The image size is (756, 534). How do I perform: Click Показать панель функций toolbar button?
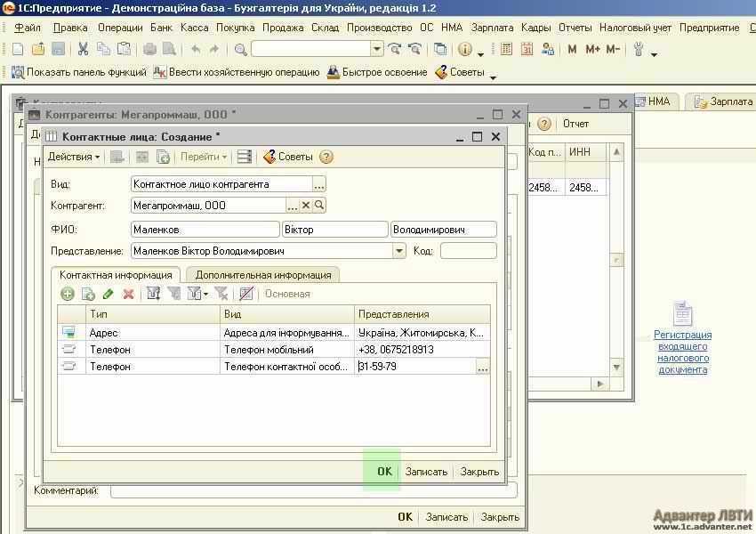click(x=78, y=72)
